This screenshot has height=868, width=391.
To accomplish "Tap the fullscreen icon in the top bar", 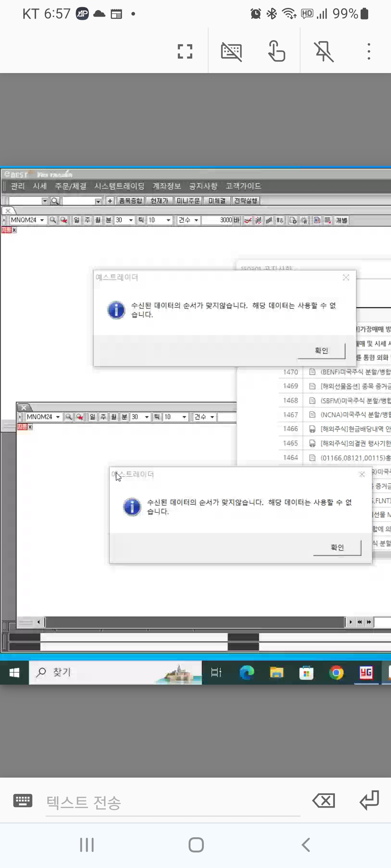I will click(x=185, y=51).
